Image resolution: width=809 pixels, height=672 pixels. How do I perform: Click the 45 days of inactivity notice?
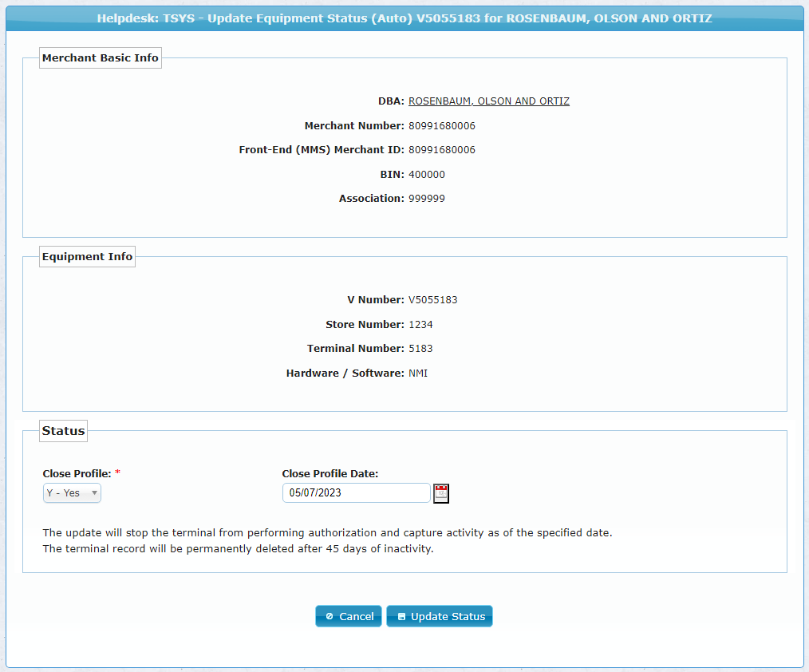tap(238, 549)
